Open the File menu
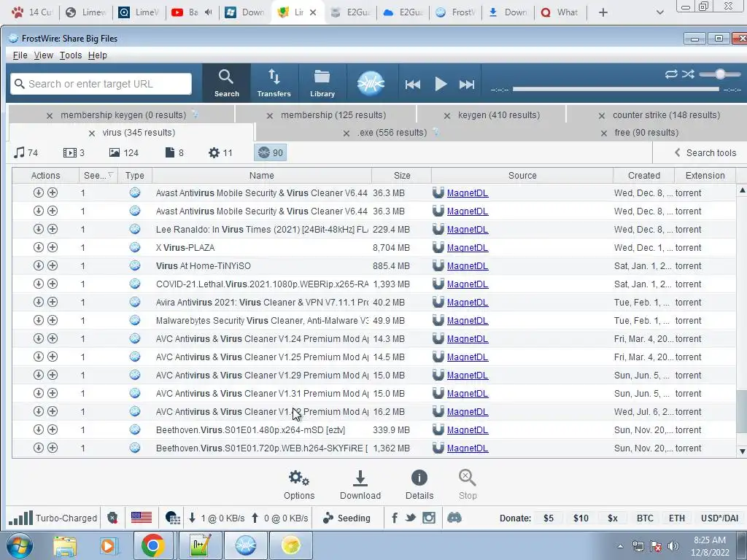The width and height of the screenshot is (747, 560). 20,55
